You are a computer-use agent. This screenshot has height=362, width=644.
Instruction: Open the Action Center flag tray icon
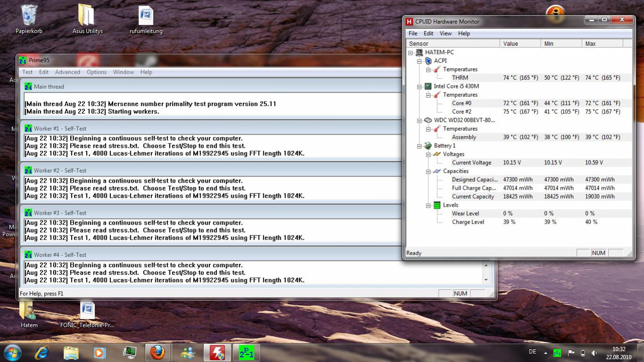tap(571, 353)
